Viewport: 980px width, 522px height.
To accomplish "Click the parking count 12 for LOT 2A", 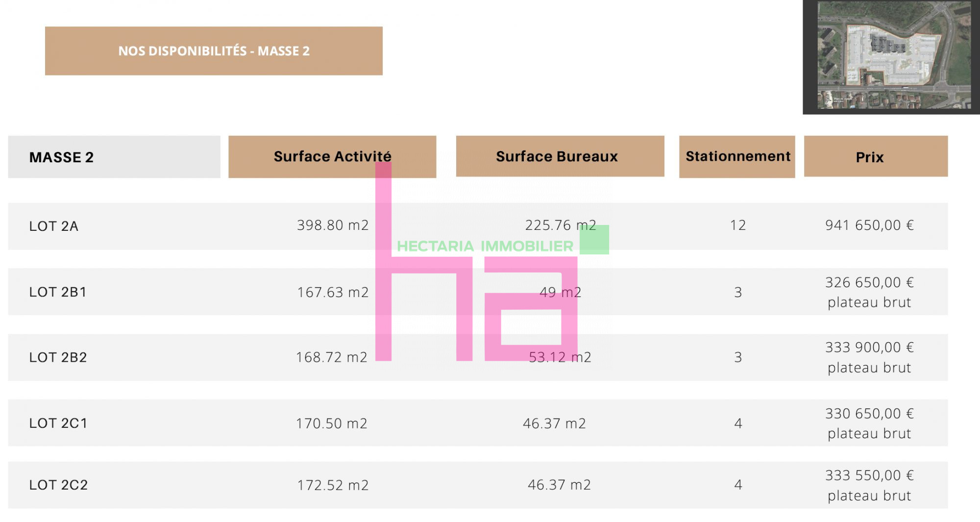I will 738,225.
